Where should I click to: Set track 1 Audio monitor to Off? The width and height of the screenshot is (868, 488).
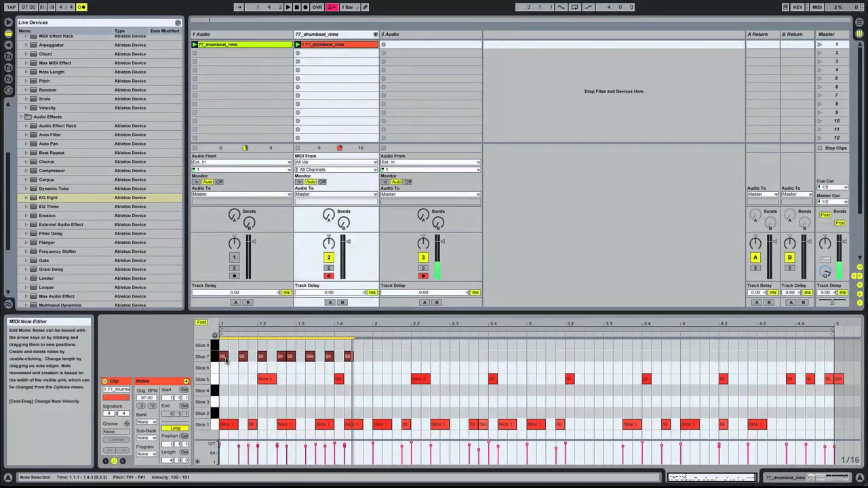[218, 182]
